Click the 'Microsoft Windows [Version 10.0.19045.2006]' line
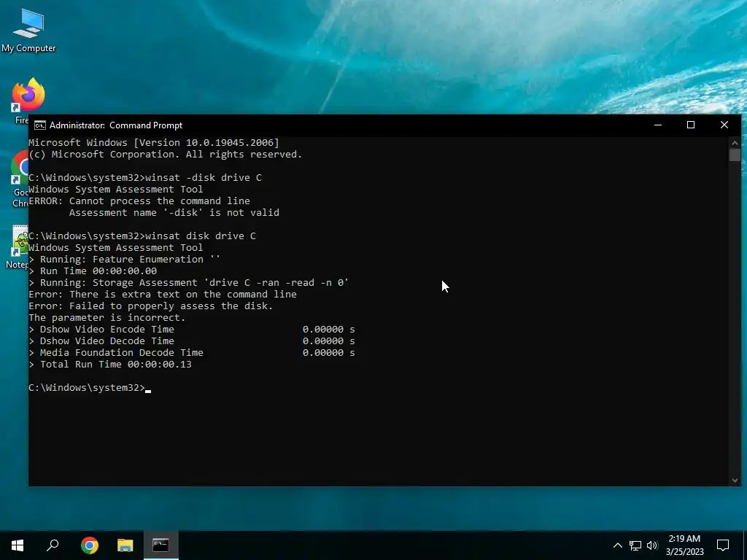 153,142
